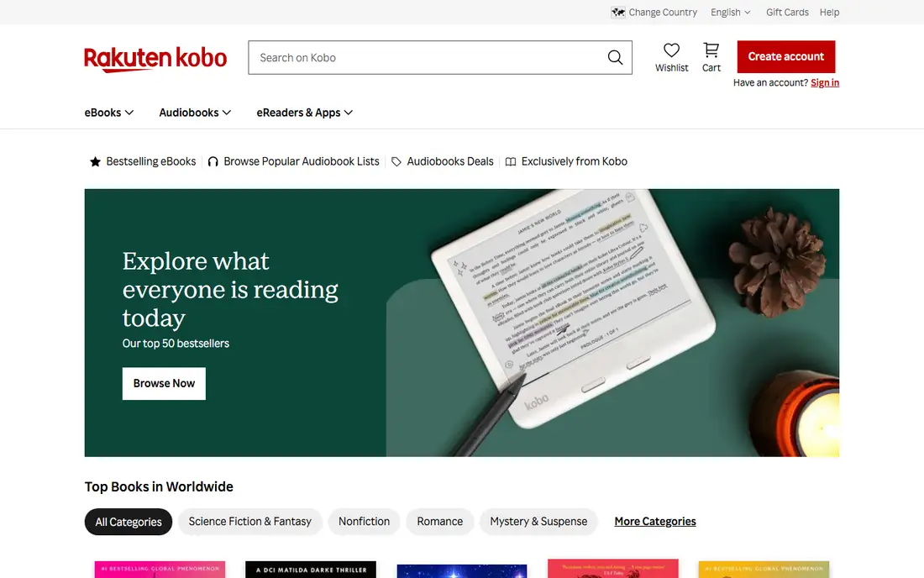924x578 pixels.
Task: Select the Nonfiction category filter
Action: (x=365, y=522)
